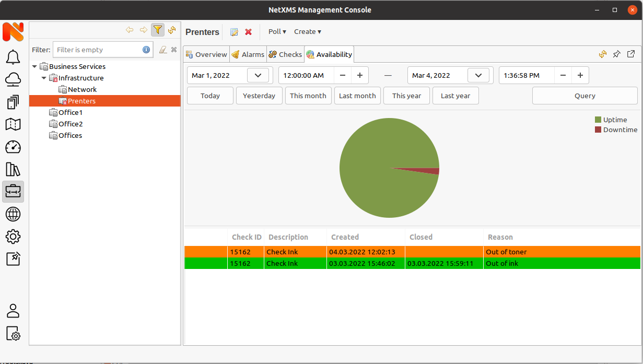Click the NetXMS logo icon

tap(13, 32)
